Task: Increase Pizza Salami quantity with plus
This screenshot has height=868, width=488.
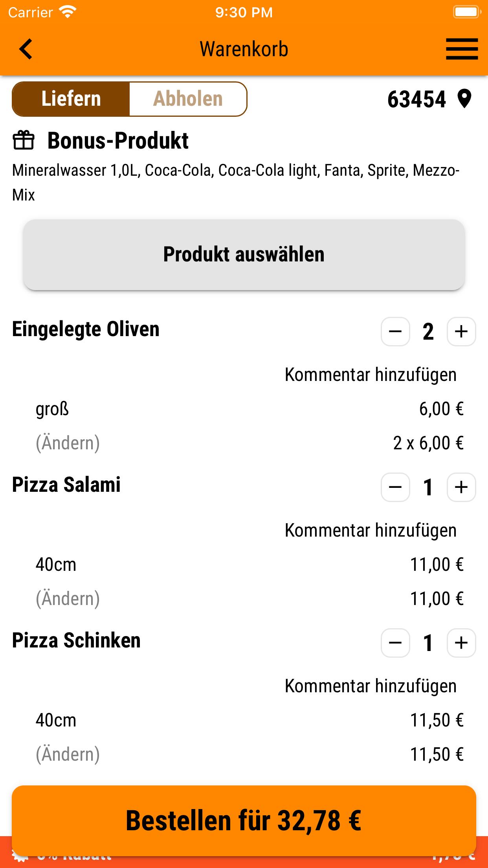Action: [x=461, y=487]
